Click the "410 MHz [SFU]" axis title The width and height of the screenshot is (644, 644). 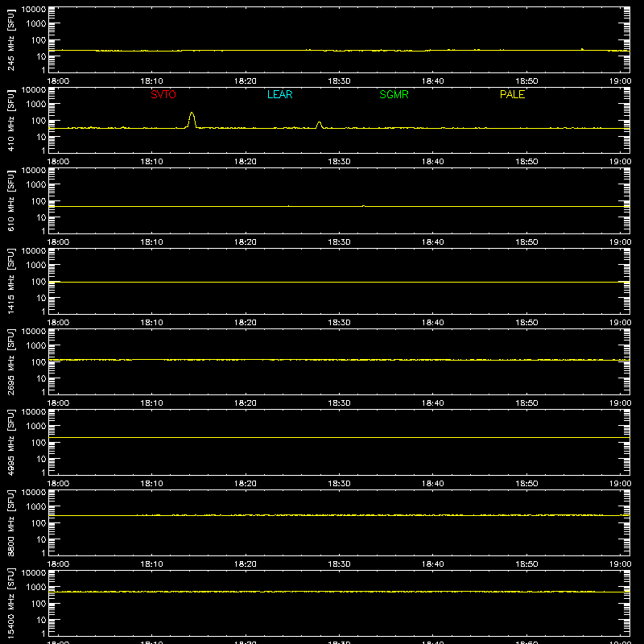click(x=10, y=120)
